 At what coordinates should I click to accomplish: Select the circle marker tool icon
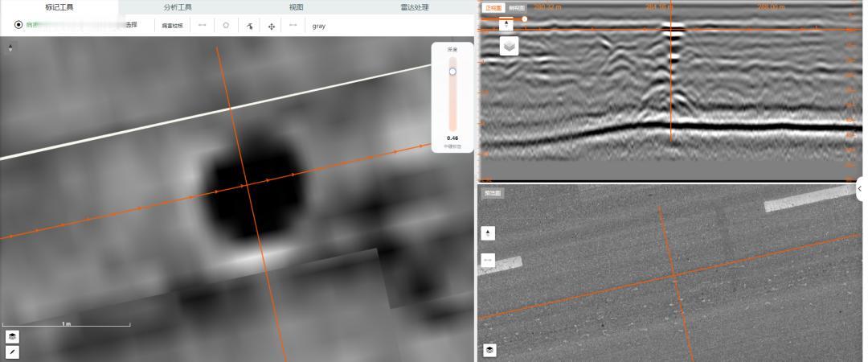[x=226, y=26]
